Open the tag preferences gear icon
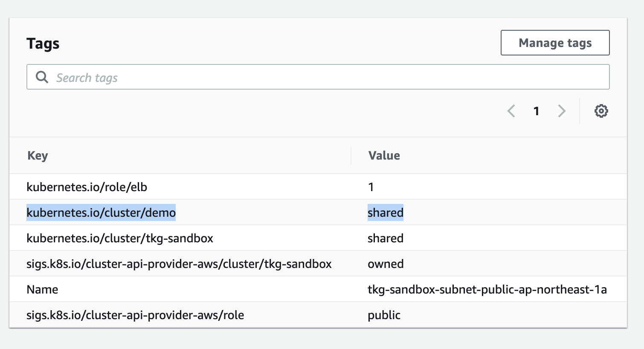This screenshot has width=644, height=349. [x=601, y=111]
